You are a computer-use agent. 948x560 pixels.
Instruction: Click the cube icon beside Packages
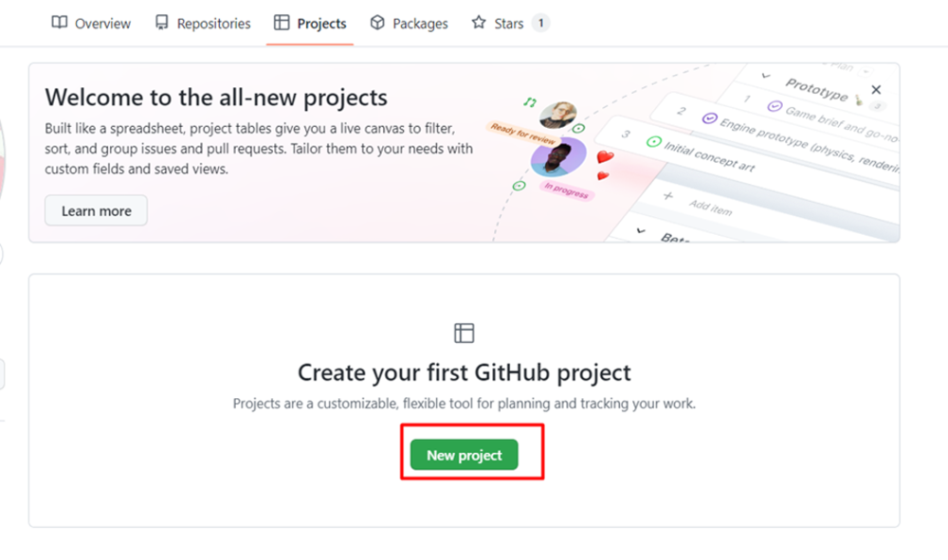(x=377, y=23)
